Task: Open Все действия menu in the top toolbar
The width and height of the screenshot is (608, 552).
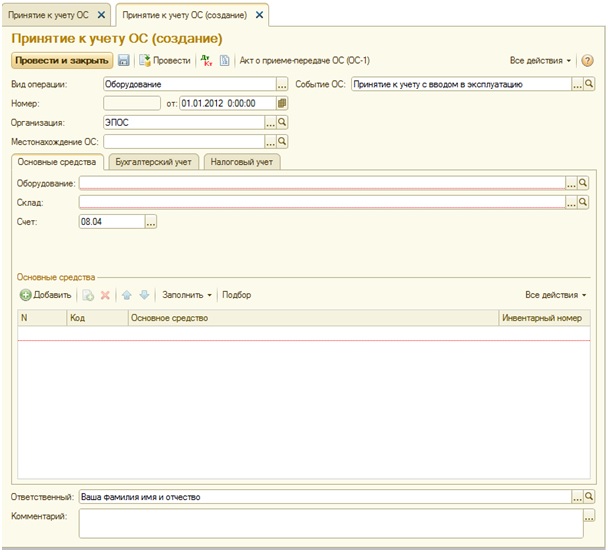Action: (541, 61)
